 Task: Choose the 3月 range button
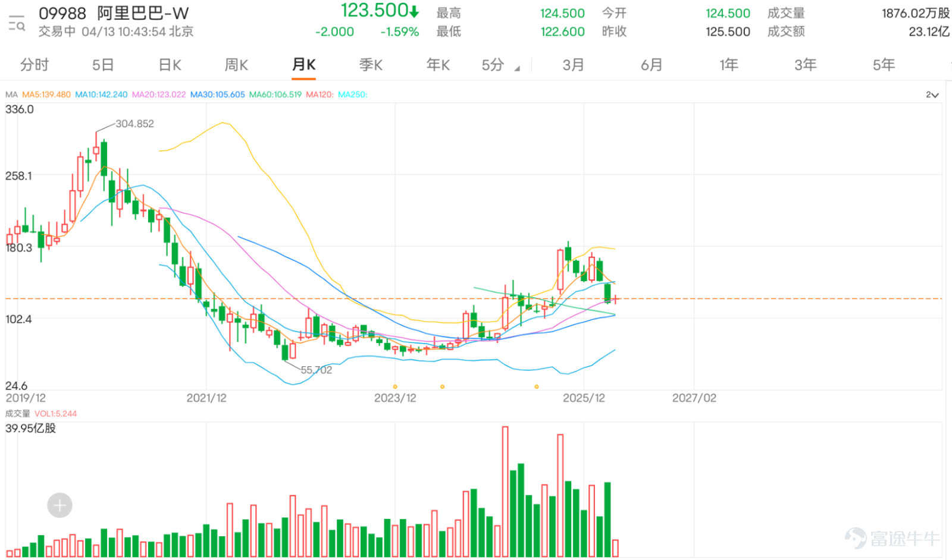pos(574,65)
